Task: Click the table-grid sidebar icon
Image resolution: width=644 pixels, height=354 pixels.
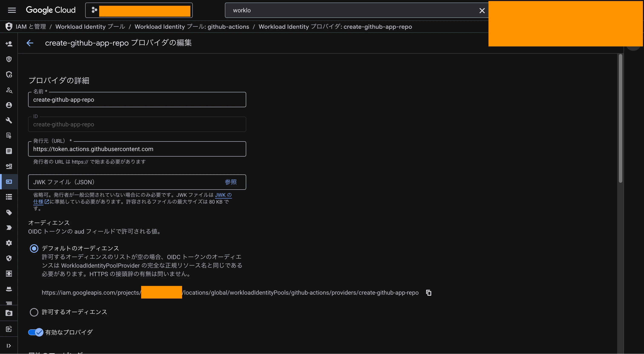Action: (9, 274)
